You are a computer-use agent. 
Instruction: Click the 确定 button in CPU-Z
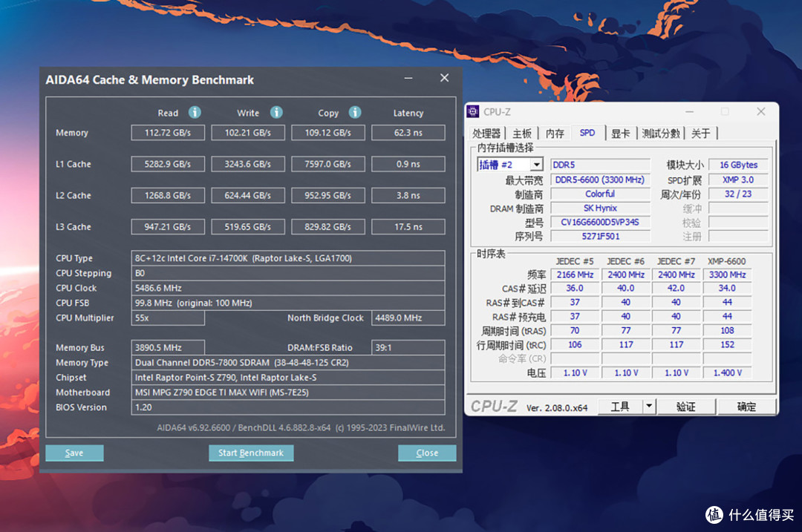pyautogui.click(x=746, y=407)
